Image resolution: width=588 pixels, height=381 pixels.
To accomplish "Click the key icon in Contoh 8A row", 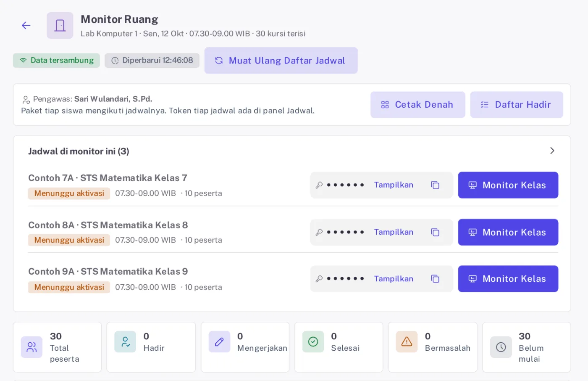I will coord(319,232).
